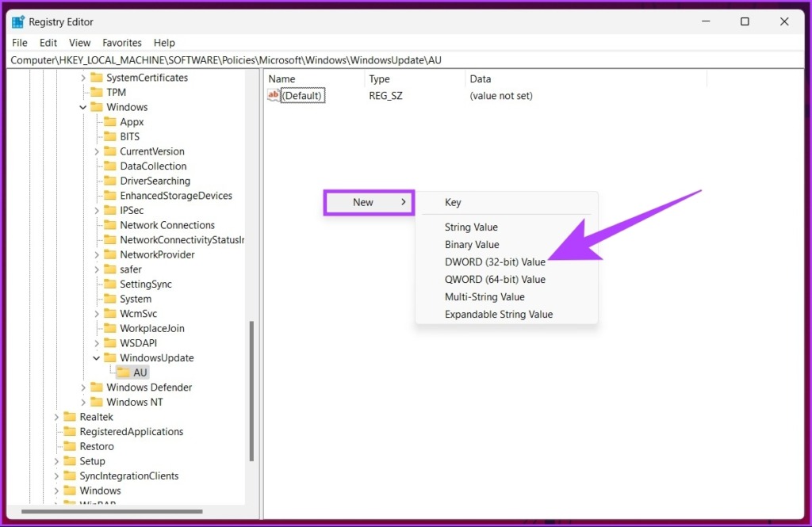Screen dimensions: 812x527
Task: Click the DataCollection folder icon
Action: click(109, 166)
